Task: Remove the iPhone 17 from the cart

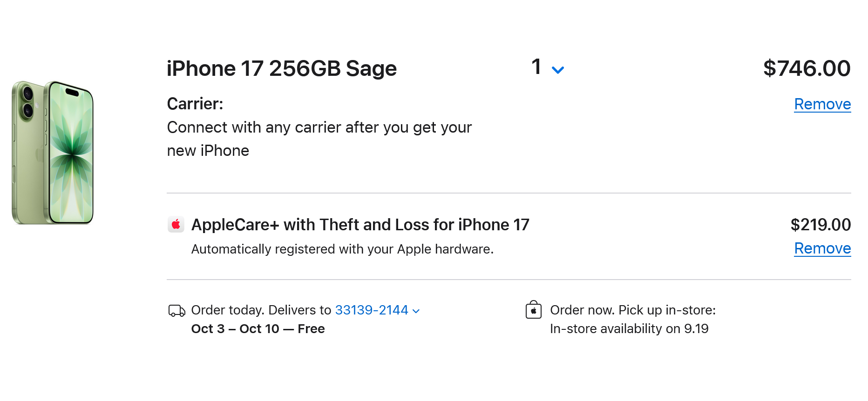Action: click(822, 104)
